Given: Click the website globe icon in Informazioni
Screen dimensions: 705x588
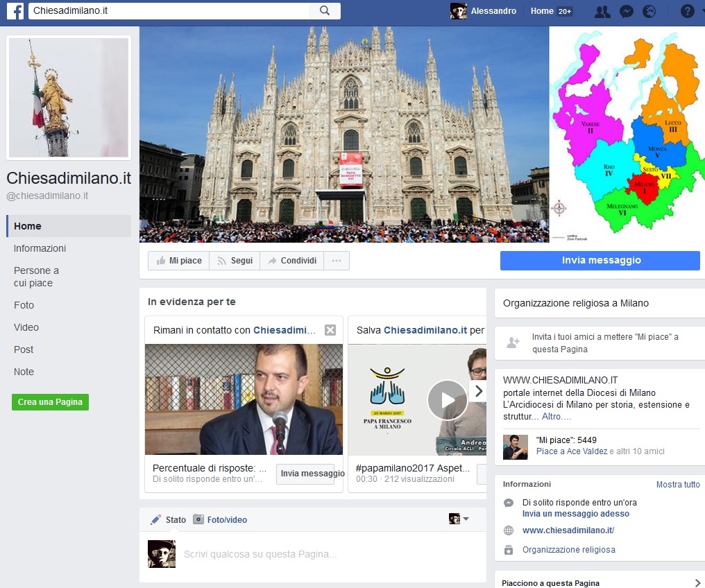Looking at the screenshot, I should (x=509, y=530).
